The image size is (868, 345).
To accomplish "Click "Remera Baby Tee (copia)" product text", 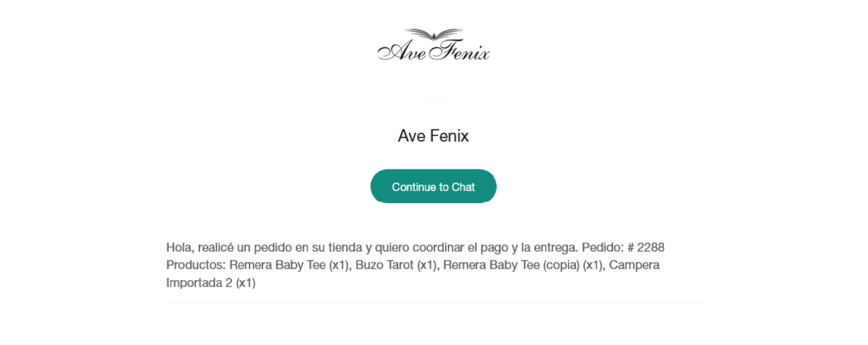I will pyautogui.click(x=511, y=265).
